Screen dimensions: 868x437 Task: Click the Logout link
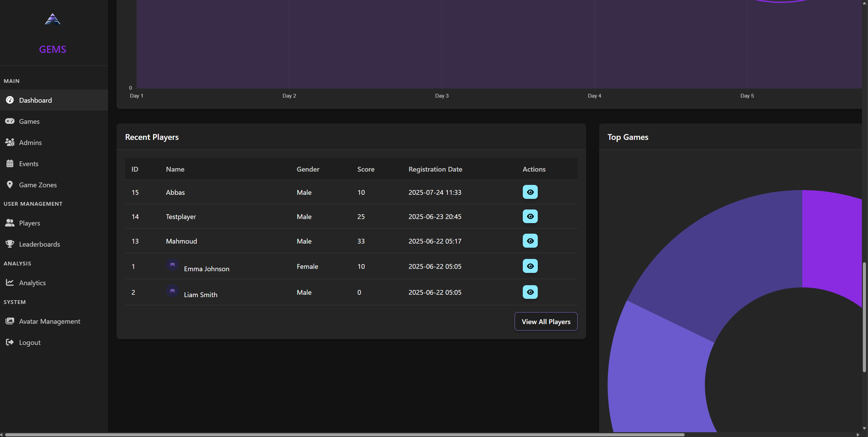(30, 342)
